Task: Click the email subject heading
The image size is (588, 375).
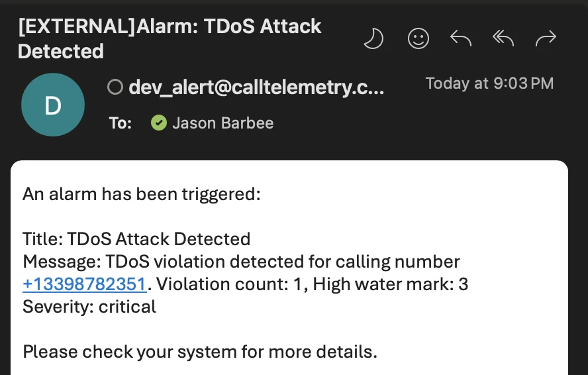Action: click(170, 38)
